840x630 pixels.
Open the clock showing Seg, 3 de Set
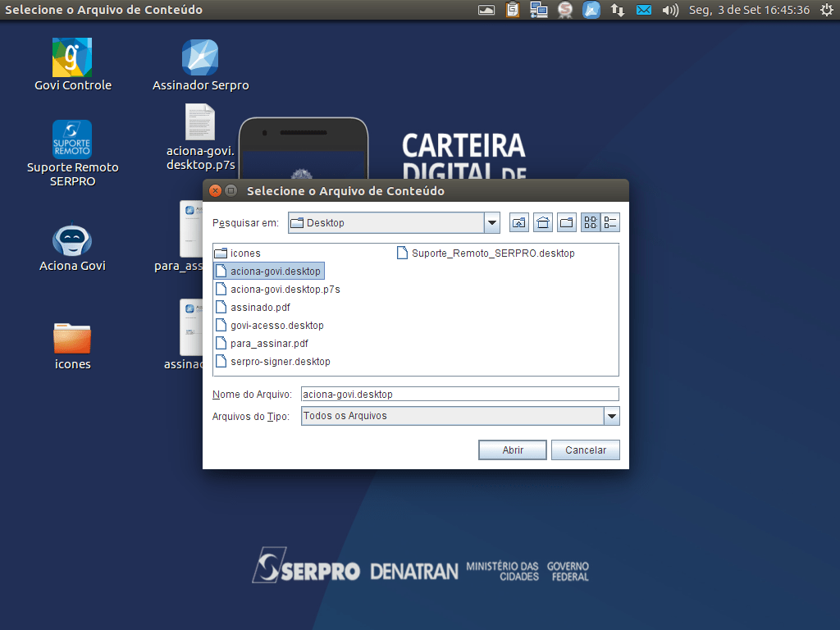tap(749, 10)
